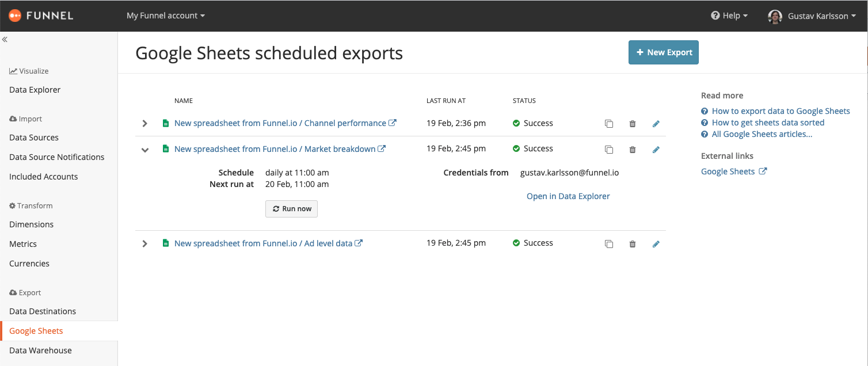Click '20 Feb, 11:00 am' next run value
The height and width of the screenshot is (366, 868).
[297, 184]
